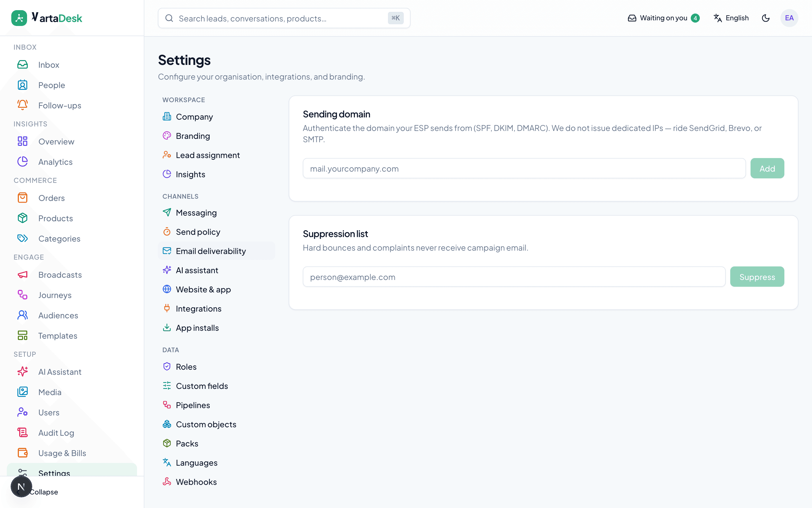Focus the suppression email input field
This screenshot has height=508, width=812.
click(x=514, y=277)
